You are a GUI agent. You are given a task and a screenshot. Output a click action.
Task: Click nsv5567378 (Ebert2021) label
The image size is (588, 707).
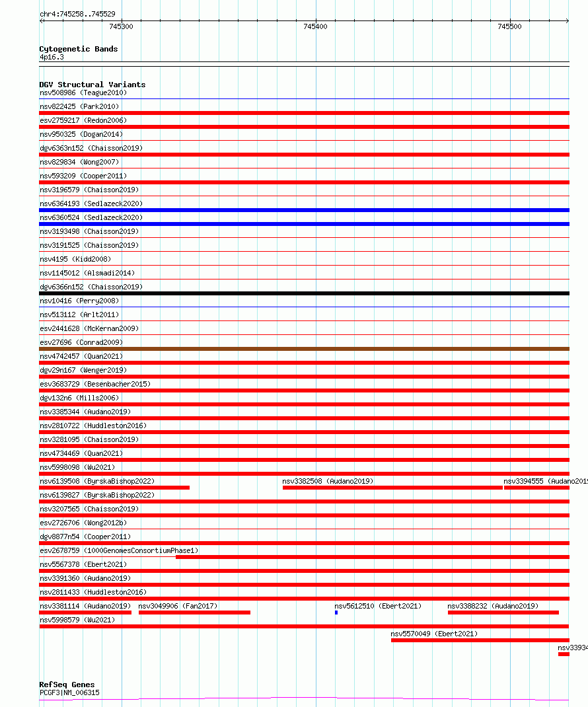[83, 564]
